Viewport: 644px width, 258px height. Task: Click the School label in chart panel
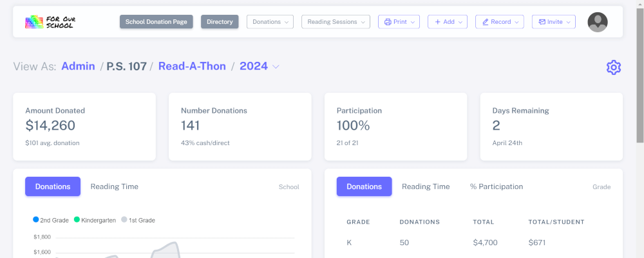click(289, 187)
